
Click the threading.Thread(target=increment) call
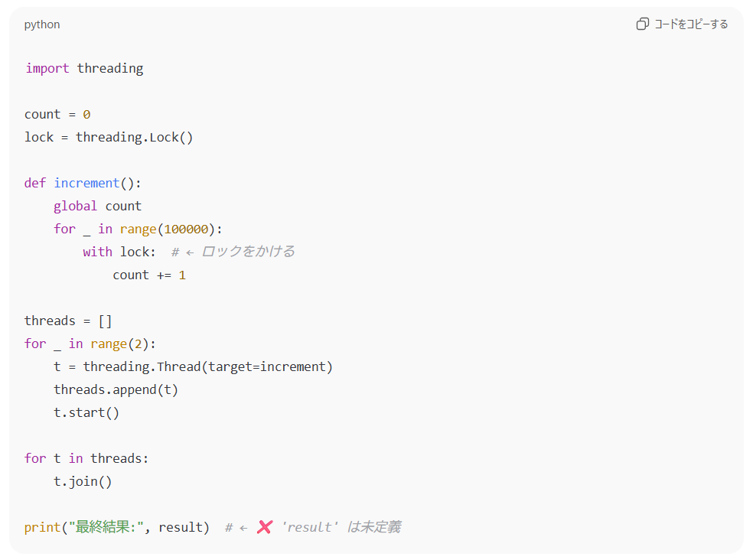[207, 366]
